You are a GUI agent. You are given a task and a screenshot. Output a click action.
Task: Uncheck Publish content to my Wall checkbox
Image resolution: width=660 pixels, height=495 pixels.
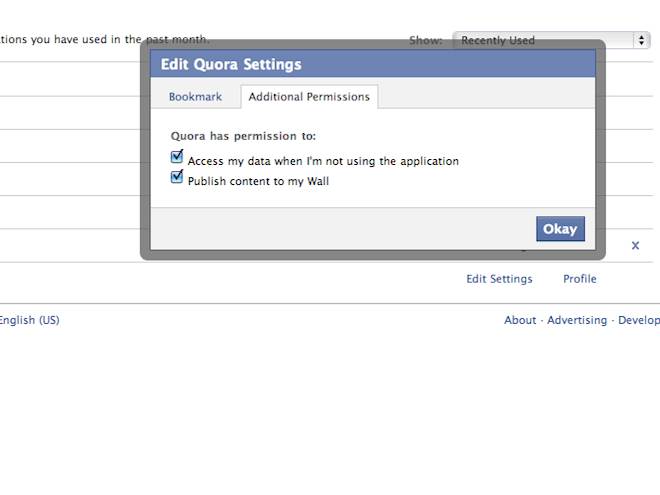pyautogui.click(x=177, y=178)
